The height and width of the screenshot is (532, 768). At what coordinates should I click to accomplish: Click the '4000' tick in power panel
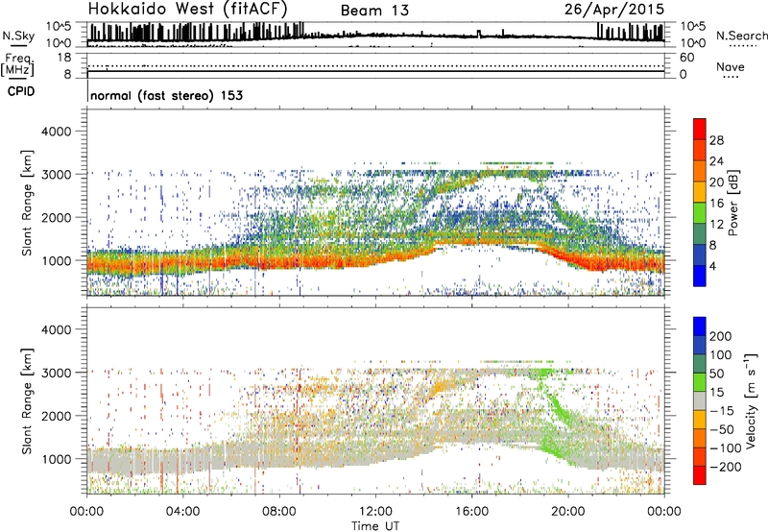point(57,132)
